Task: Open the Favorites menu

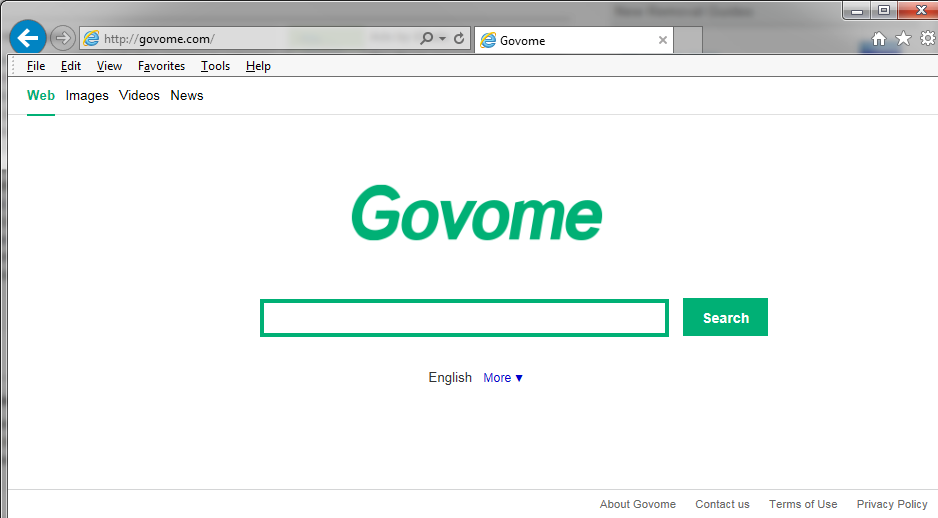Action: [x=161, y=66]
